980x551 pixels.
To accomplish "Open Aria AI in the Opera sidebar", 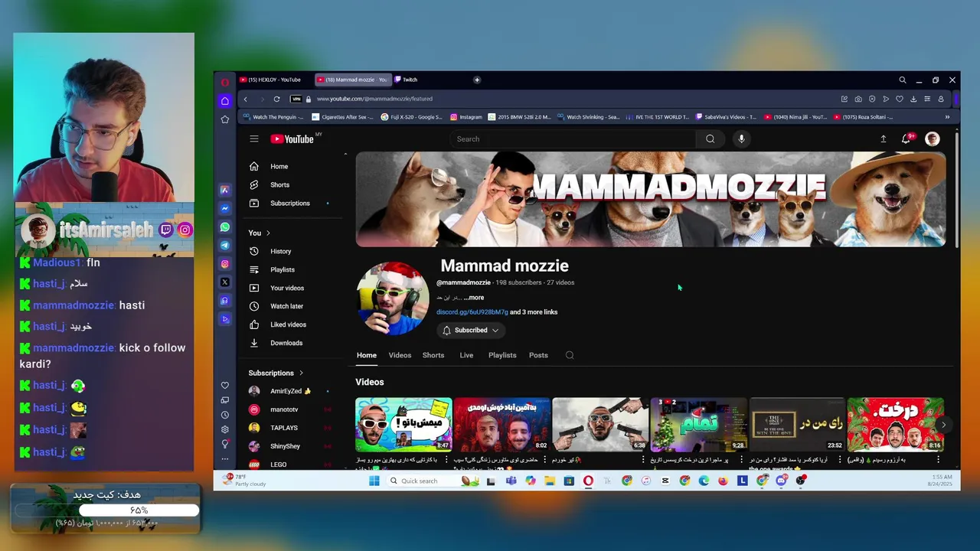I will tap(225, 190).
